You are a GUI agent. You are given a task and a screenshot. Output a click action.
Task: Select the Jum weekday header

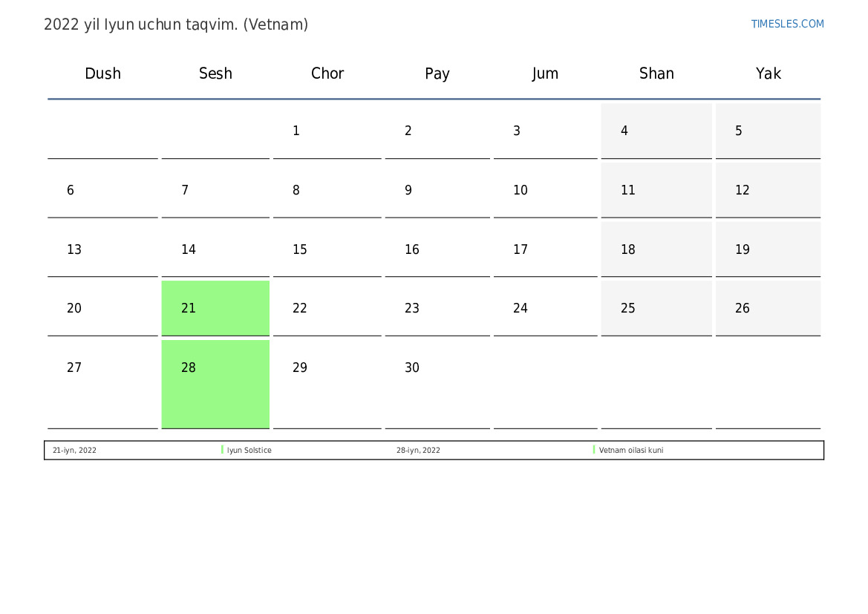pos(545,74)
